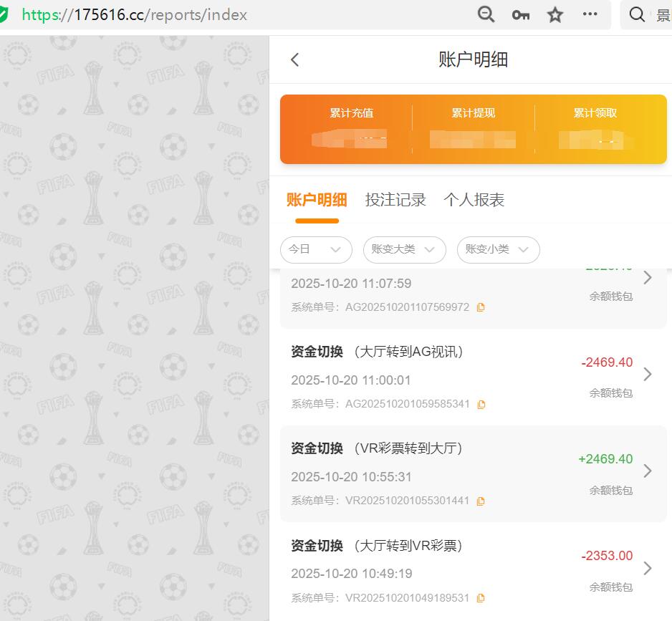Bookmark this page with the star icon
The height and width of the screenshot is (621, 672).
tap(555, 14)
